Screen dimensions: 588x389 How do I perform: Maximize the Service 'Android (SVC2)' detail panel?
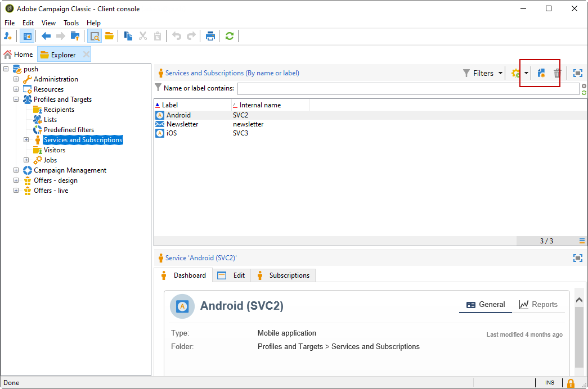point(578,258)
